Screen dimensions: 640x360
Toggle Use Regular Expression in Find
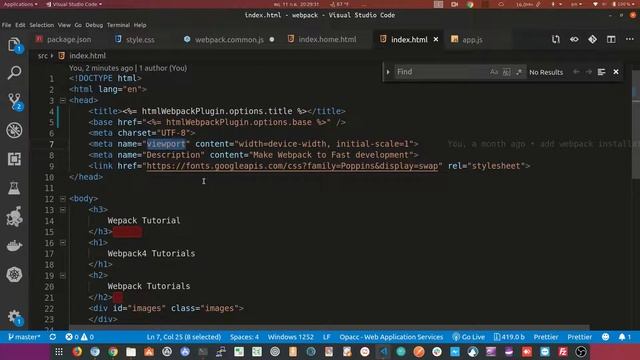[519, 72]
